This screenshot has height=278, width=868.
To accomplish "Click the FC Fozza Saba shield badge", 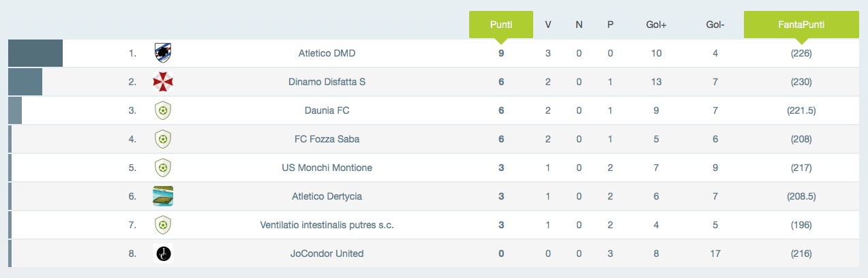I will click(163, 139).
